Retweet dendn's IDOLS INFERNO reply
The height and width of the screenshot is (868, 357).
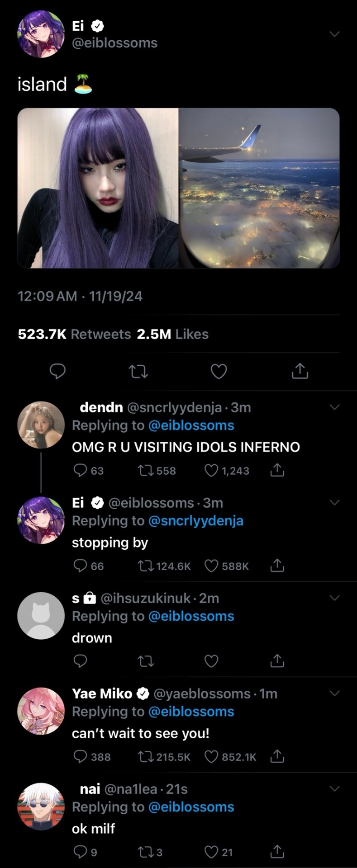pyautogui.click(x=146, y=471)
